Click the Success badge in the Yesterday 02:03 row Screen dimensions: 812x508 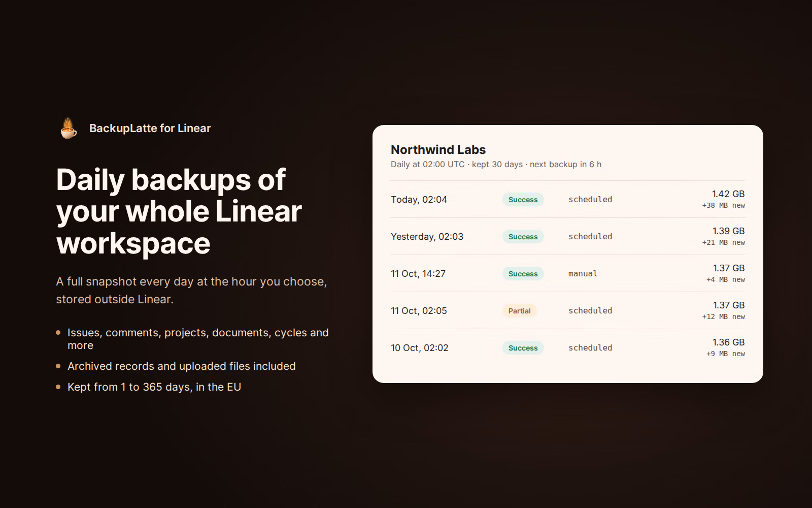pos(523,237)
